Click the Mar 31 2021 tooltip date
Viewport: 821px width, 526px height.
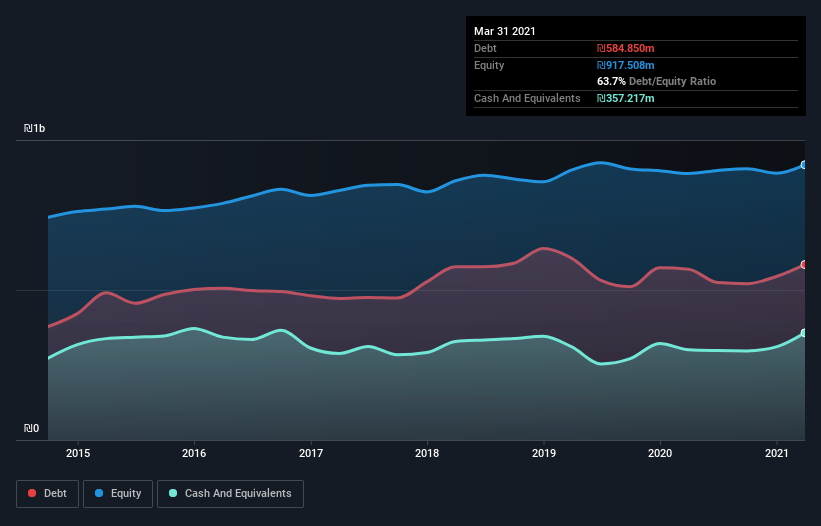click(x=505, y=31)
